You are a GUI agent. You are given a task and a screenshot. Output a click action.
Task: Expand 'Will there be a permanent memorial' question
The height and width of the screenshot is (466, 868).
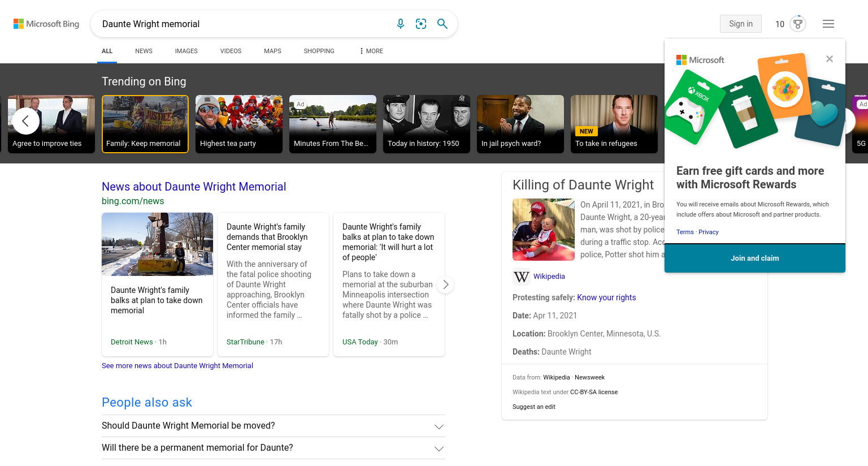(274, 448)
